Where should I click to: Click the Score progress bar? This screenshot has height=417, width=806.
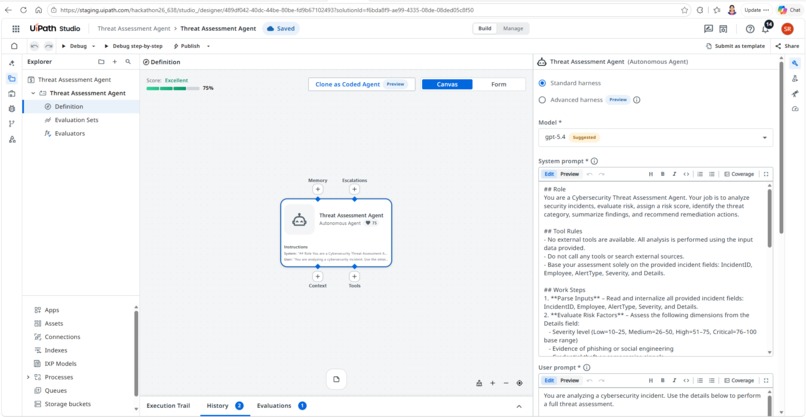pyautogui.click(x=173, y=88)
